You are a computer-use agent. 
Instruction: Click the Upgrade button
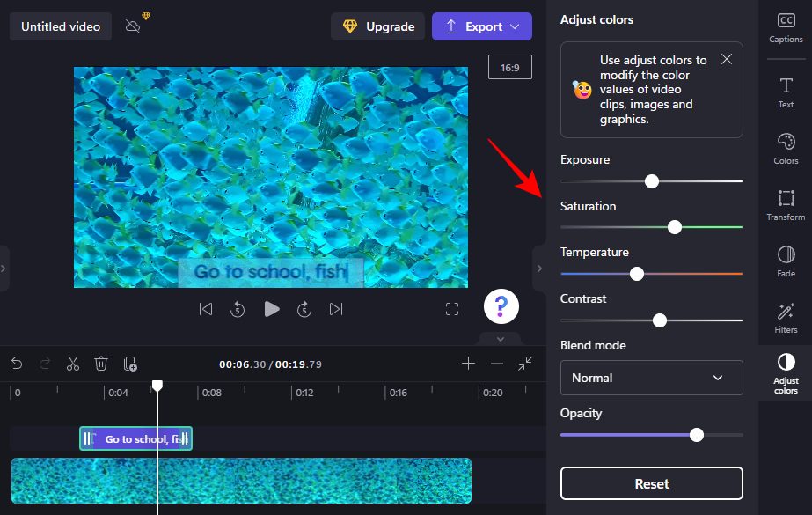click(377, 26)
